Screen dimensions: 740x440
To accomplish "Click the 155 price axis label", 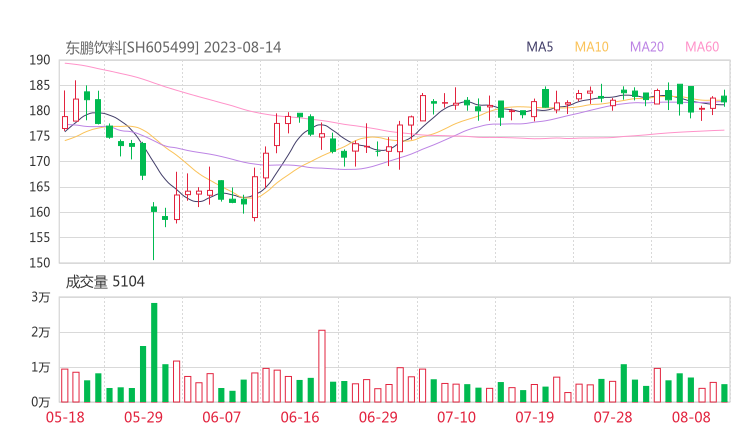I will 40,238.
